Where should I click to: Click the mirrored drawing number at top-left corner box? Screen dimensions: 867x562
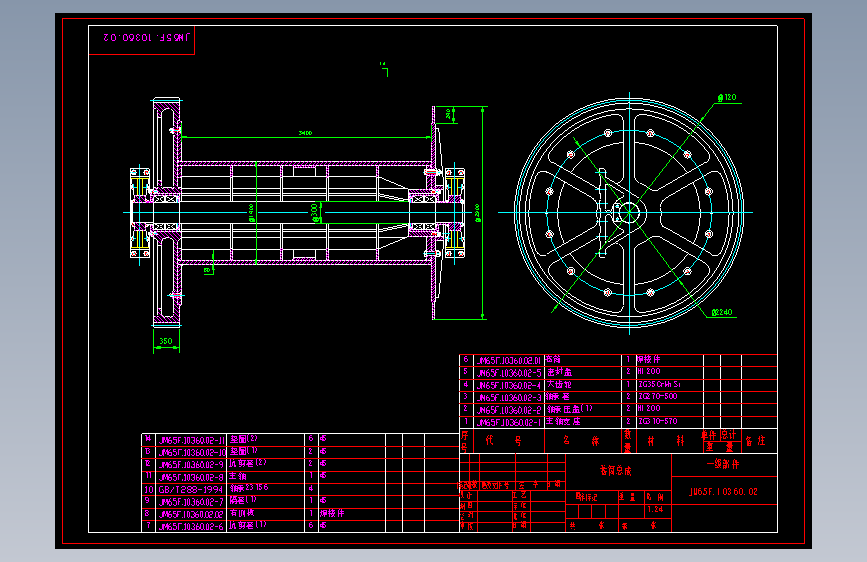tap(146, 38)
